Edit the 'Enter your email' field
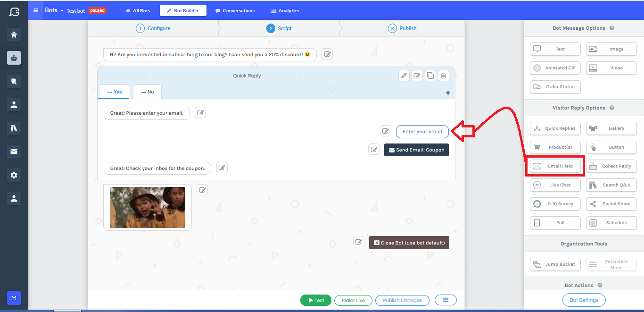Screen dimensions: 644x312 coord(386,131)
